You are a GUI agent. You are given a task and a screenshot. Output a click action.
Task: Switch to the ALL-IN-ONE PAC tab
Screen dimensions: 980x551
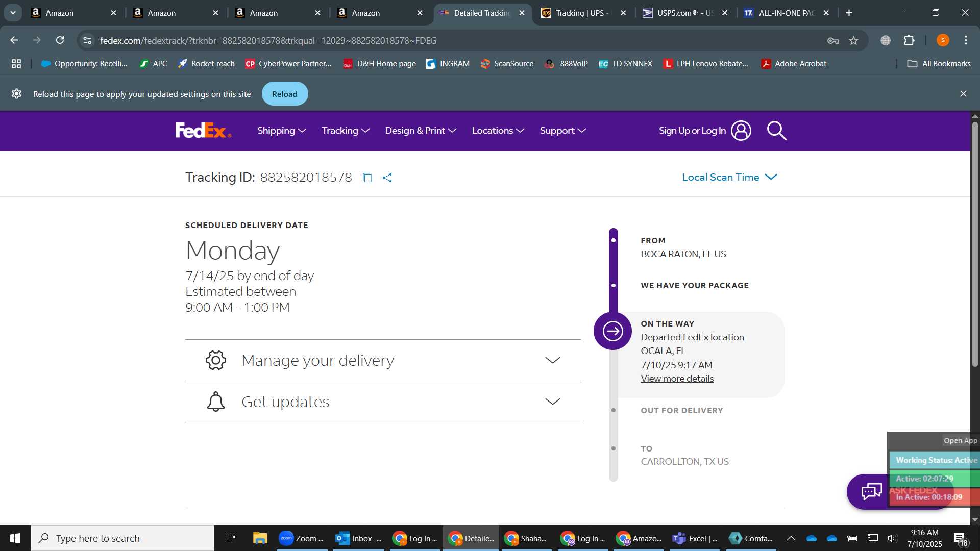point(787,13)
